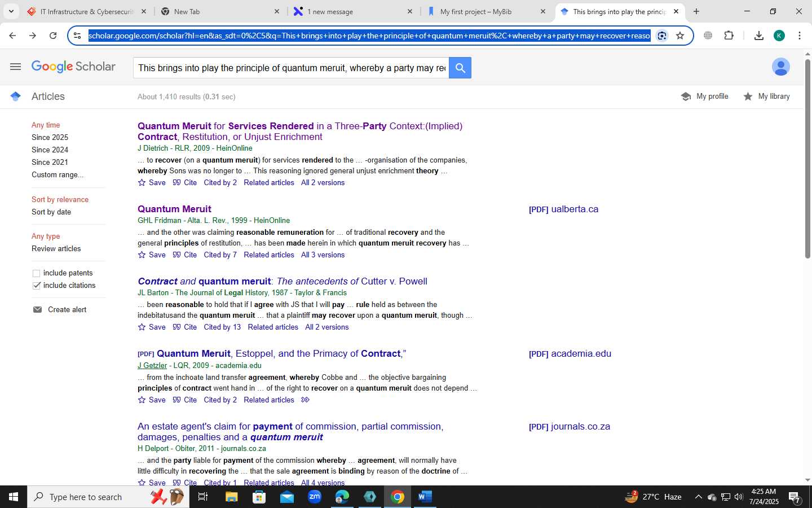Click author link J Getzler

coord(152,365)
